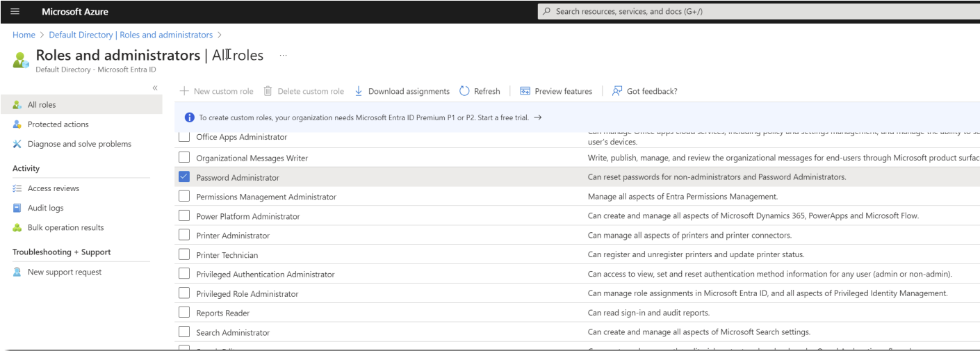Open the ellipsis more options by page title
Screen dimensions: 980x351
(283, 55)
